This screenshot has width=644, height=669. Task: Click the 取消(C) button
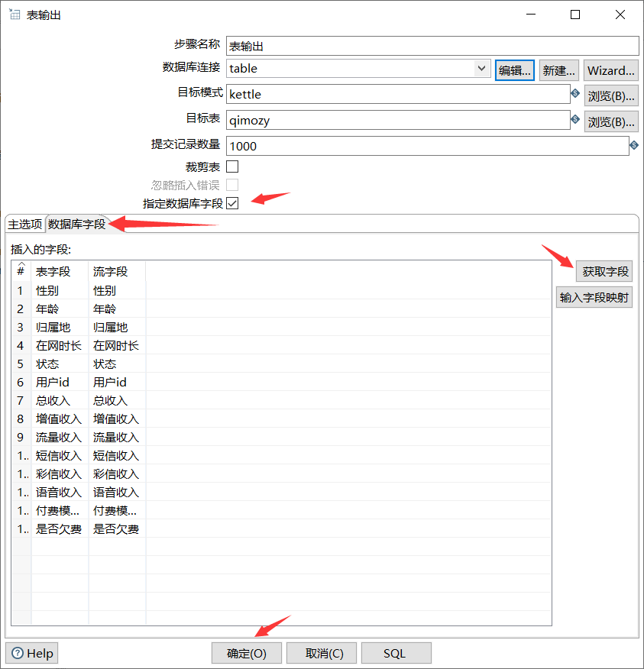tap(322, 653)
